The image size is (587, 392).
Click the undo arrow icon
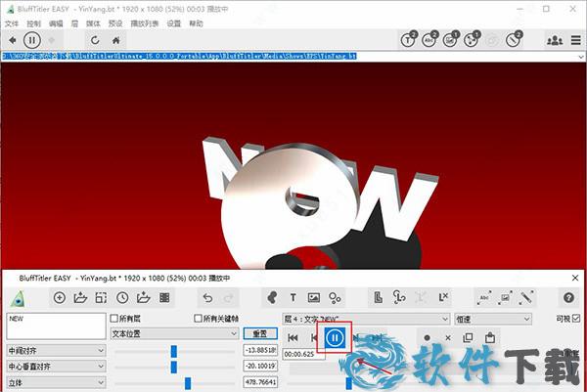click(206, 297)
